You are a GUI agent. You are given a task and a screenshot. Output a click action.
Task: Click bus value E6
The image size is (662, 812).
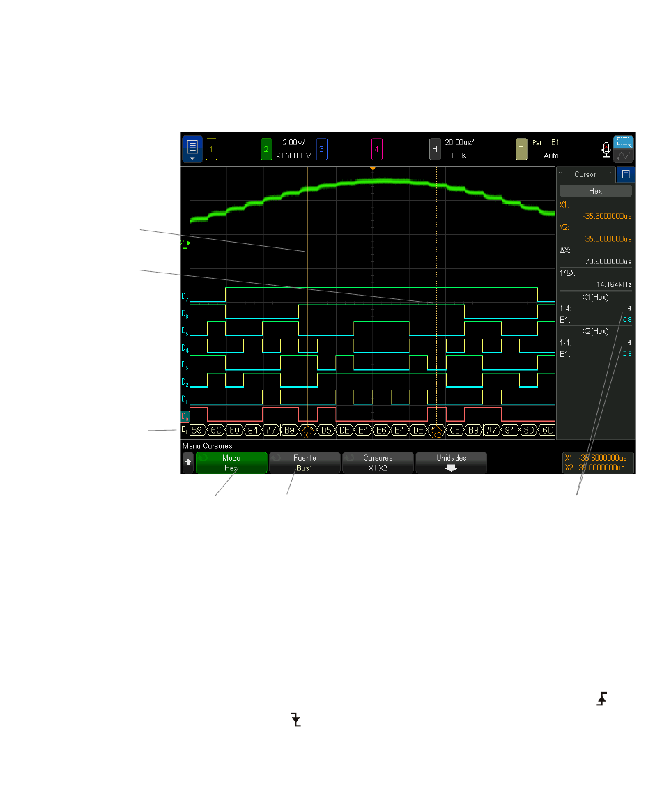coord(381,430)
